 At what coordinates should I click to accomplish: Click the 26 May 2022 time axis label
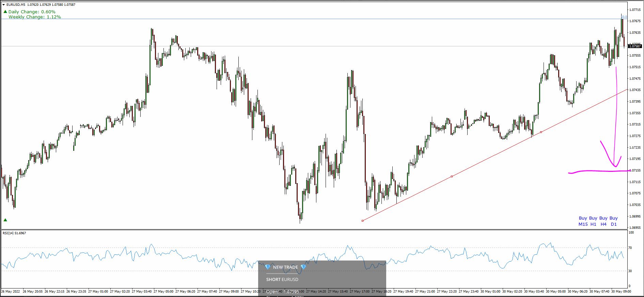[11, 292]
